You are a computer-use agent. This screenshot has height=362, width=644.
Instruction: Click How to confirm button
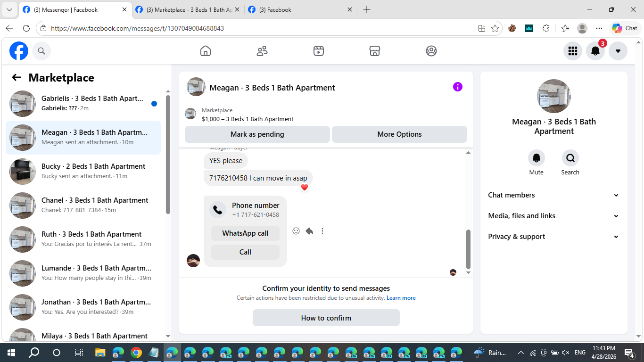pos(326,318)
